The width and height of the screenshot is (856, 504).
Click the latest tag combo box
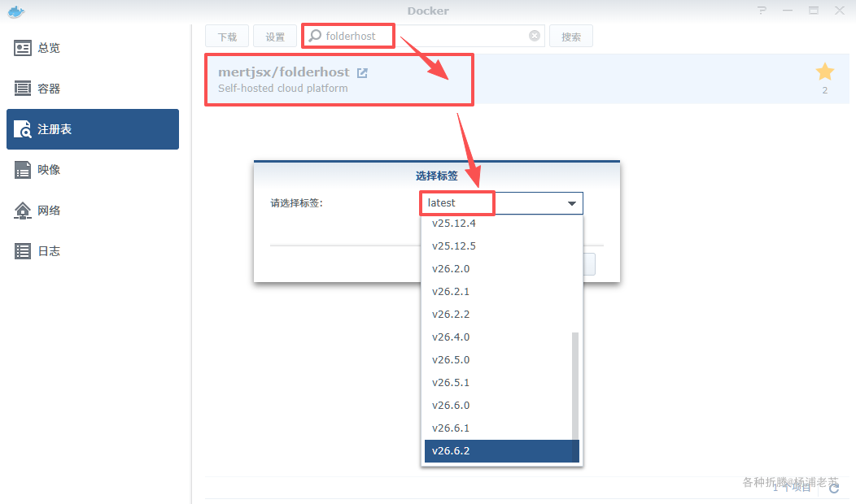pyautogui.click(x=501, y=203)
